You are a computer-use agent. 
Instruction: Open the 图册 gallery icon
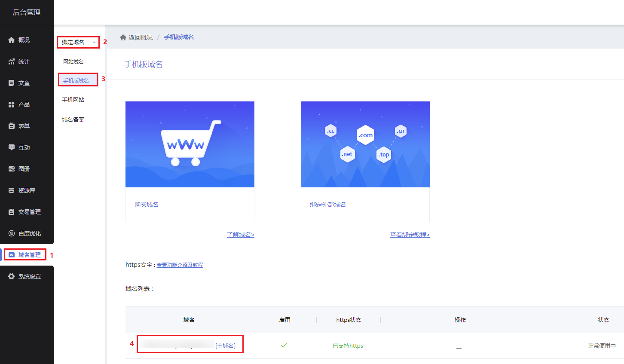click(12, 169)
